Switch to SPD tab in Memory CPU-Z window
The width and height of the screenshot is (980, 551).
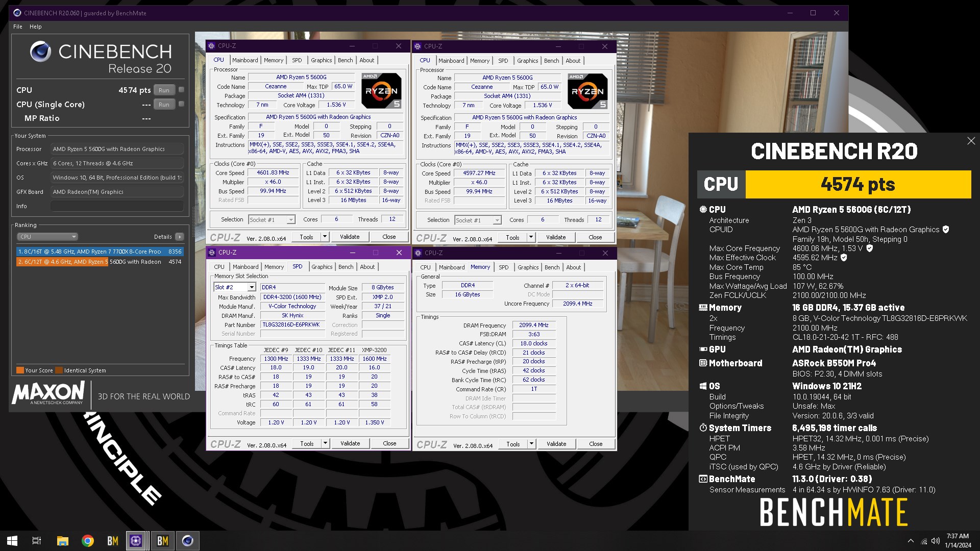point(504,267)
